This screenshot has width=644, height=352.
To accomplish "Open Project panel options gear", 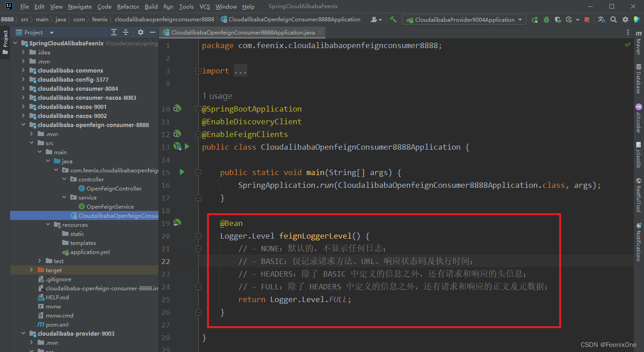I will click(141, 32).
